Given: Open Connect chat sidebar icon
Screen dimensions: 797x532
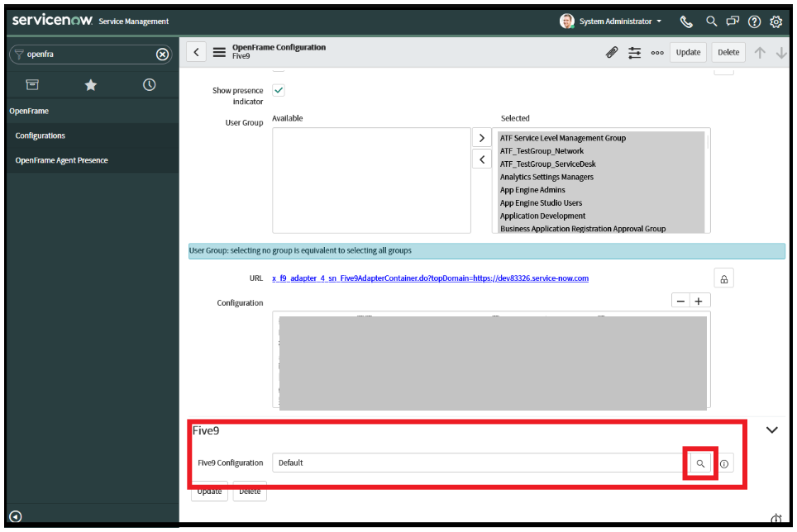Looking at the screenshot, I should 733,21.
